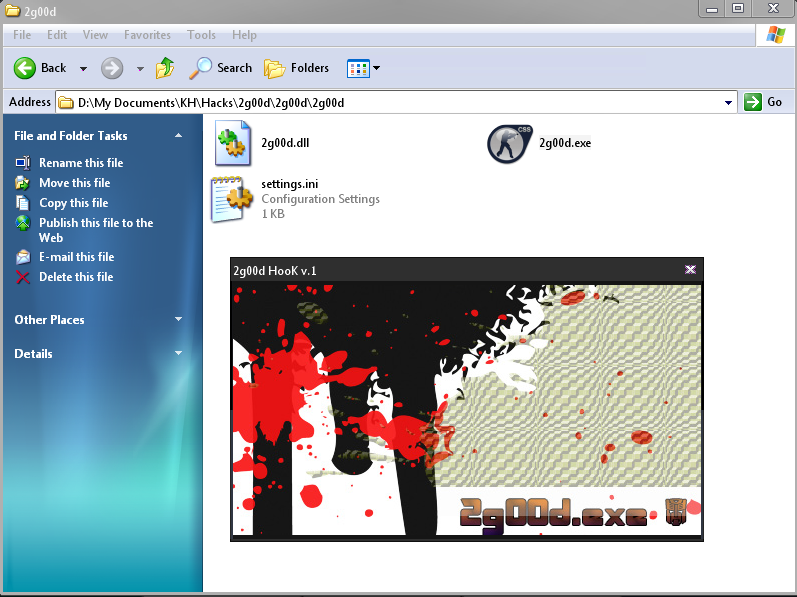Click the Search magnifier toolbar button

click(x=220, y=68)
